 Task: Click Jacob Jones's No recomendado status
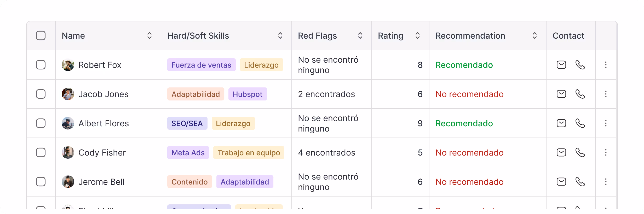469,94
